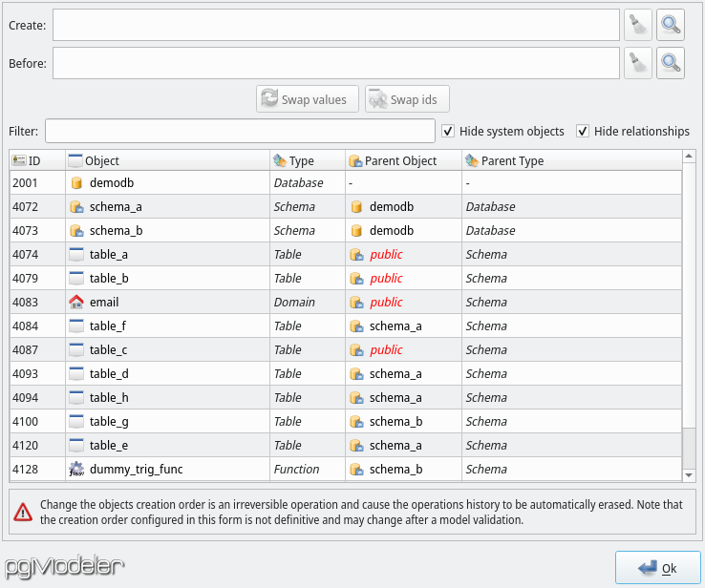This screenshot has height=588, width=705.
Task: Click the magnifier icon beside Create field
Action: (671, 25)
